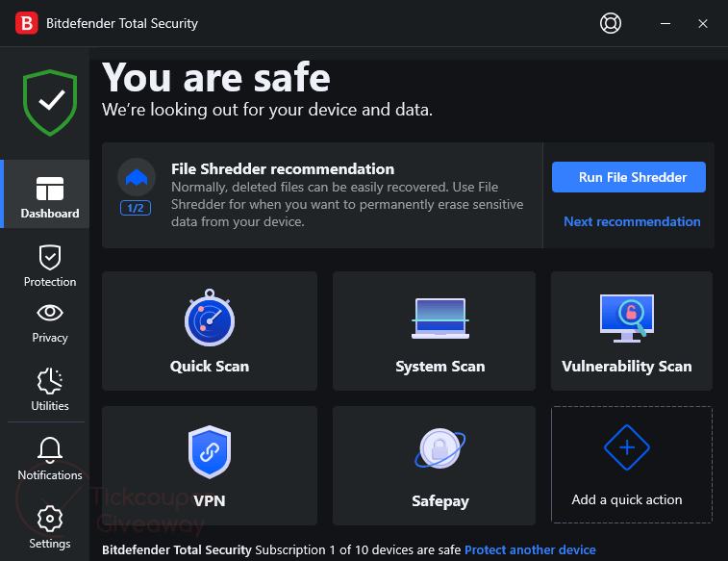Screen dimensions: 728x561
Task: Open the Protection section
Action: coord(49,266)
